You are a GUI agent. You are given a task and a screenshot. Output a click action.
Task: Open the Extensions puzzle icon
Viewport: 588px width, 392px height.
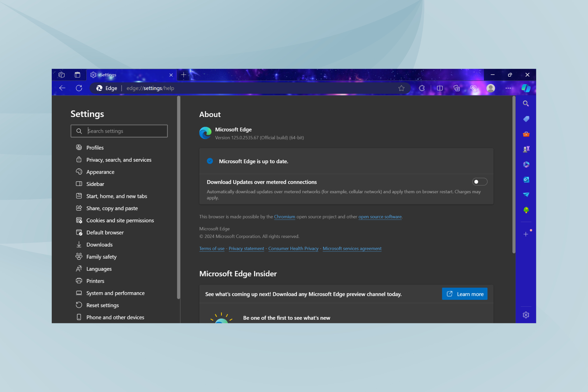point(422,88)
